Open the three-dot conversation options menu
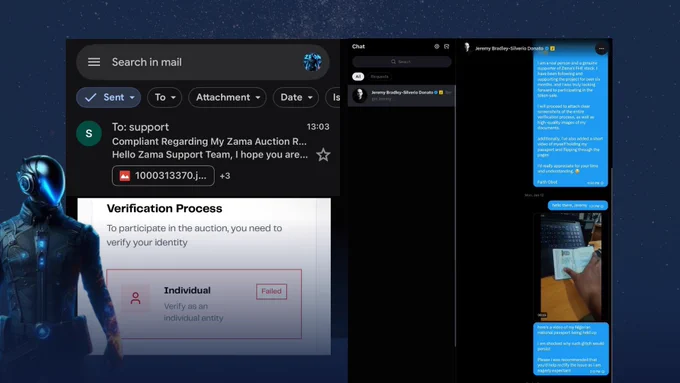This screenshot has width=680, height=383. (601, 49)
